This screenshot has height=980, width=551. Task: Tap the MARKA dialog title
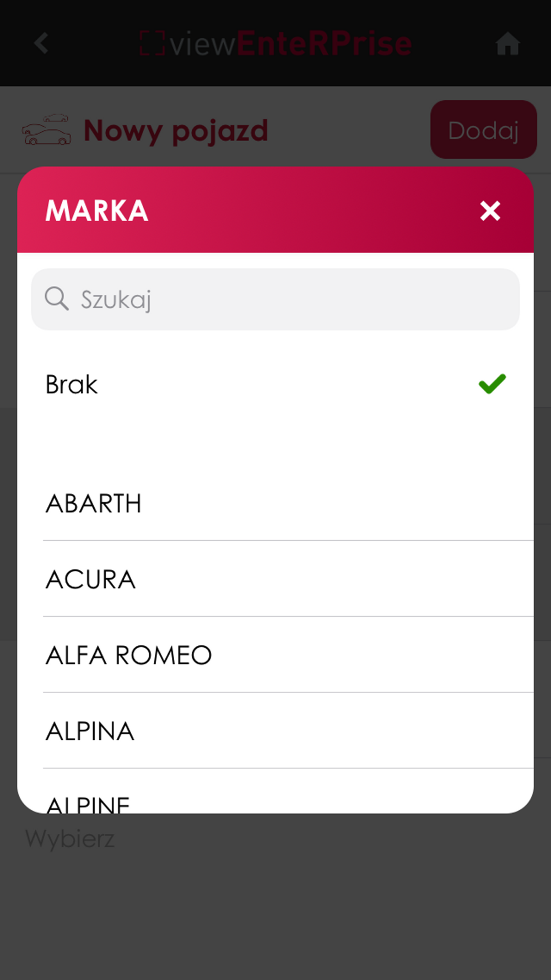pyautogui.click(x=96, y=211)
